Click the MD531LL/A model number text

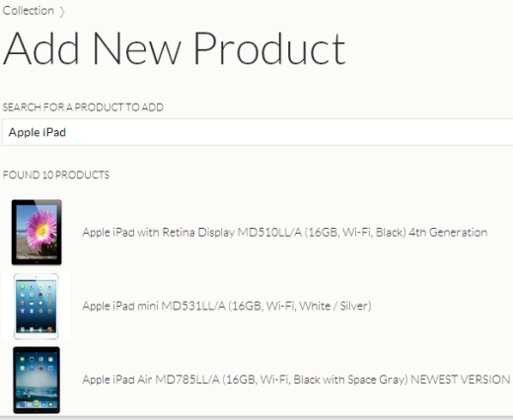point(193,306)
